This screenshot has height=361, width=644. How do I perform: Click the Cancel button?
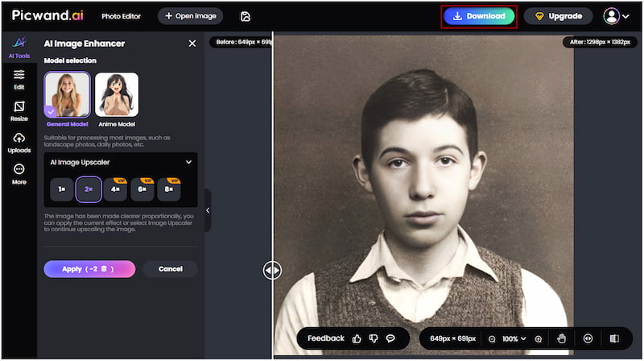[171, 269]
